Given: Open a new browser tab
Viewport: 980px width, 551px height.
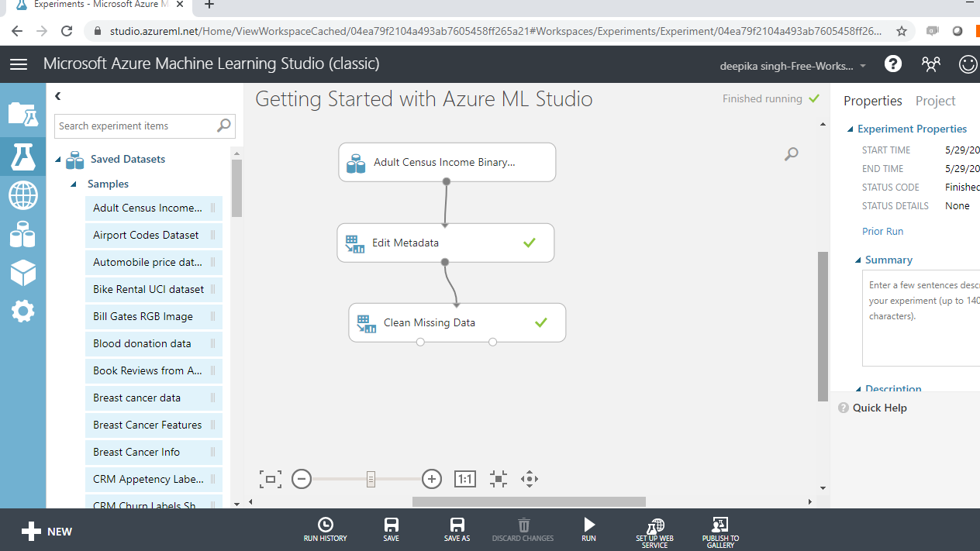Looking at the screenshot, I should pos(209,5).
